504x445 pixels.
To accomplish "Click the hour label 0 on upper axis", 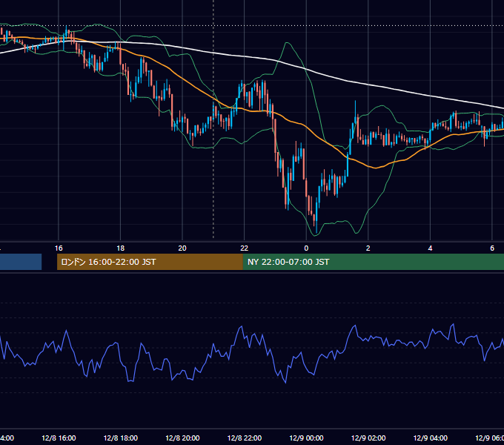I will (306, 248).
